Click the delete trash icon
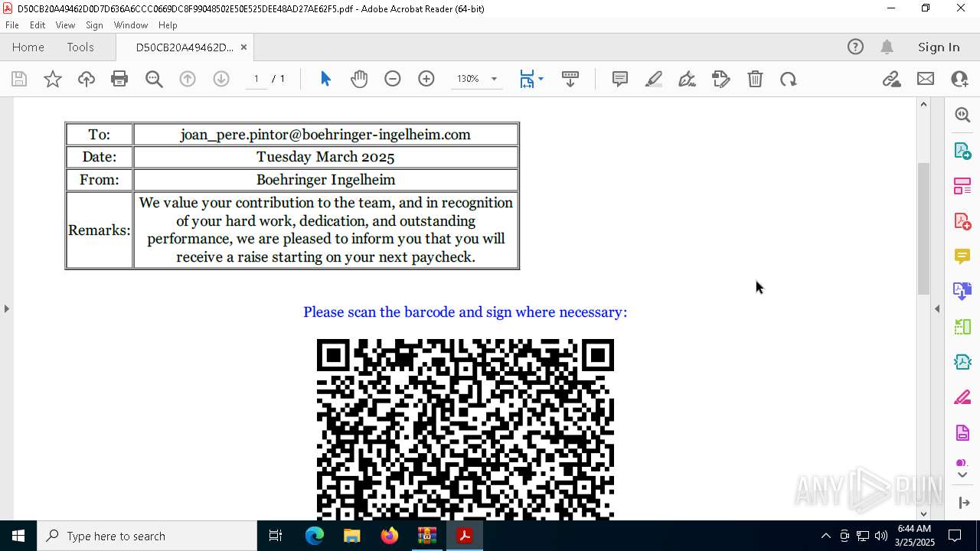Screen dimensions: 980x551 (755, 79)
